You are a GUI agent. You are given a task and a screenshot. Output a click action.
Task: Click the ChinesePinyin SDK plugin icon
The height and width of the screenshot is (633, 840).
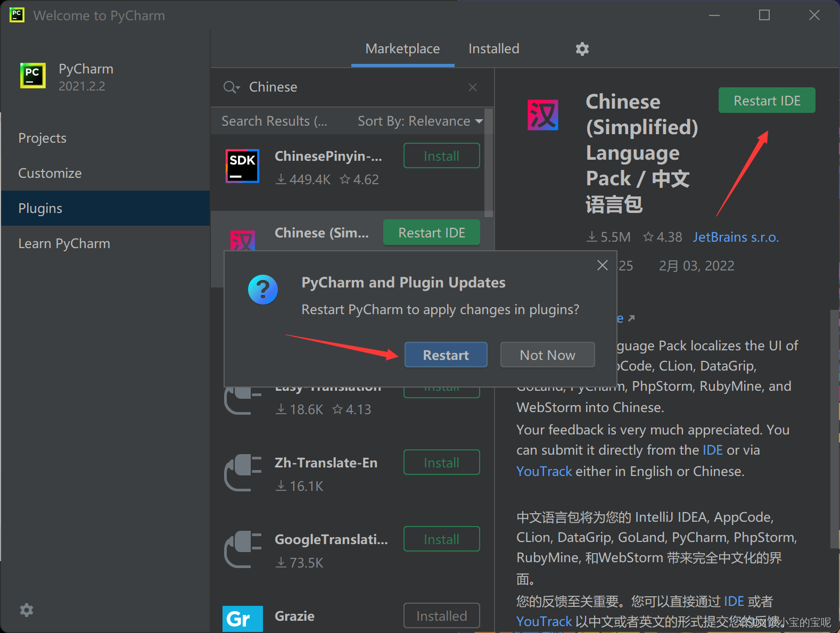click(x=242, y=166)
